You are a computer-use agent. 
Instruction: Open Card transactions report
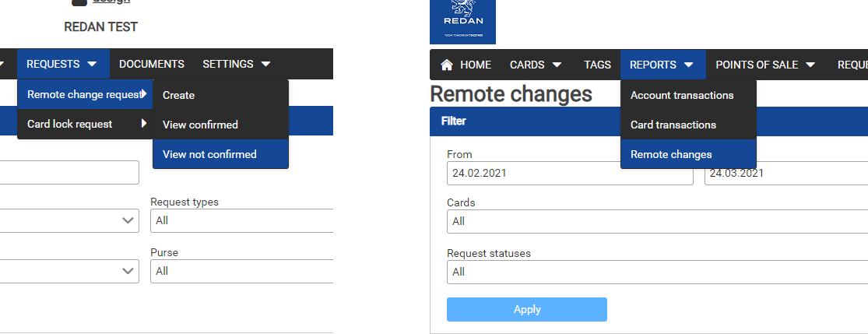point(673,125)
